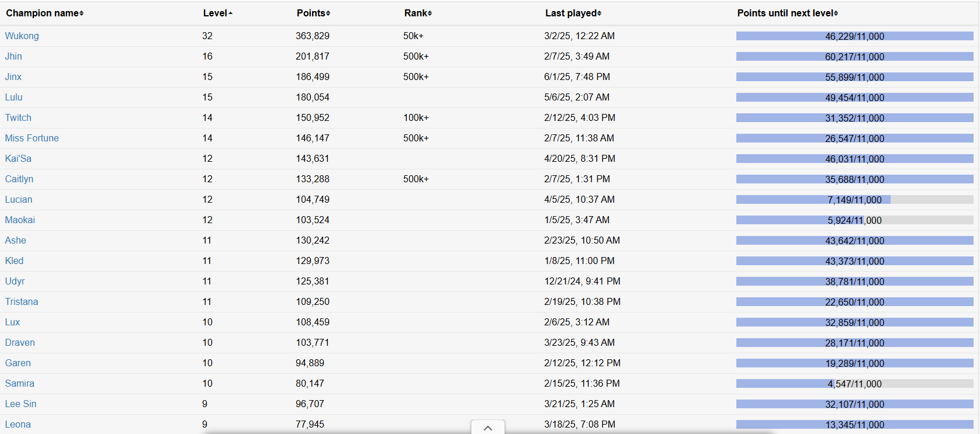Open the Draven champion link
The width and height of the screenshot is (980, 434).
pos(20,342)
